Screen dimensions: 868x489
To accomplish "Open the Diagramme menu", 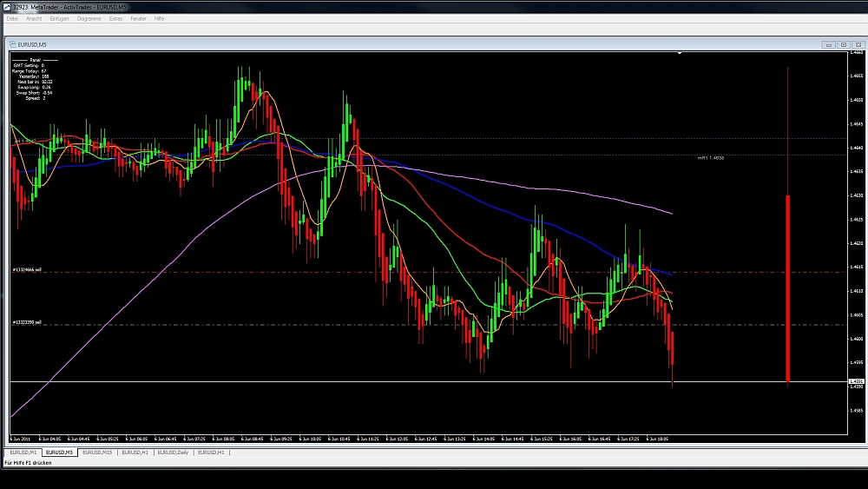I will tap(89, 18).
